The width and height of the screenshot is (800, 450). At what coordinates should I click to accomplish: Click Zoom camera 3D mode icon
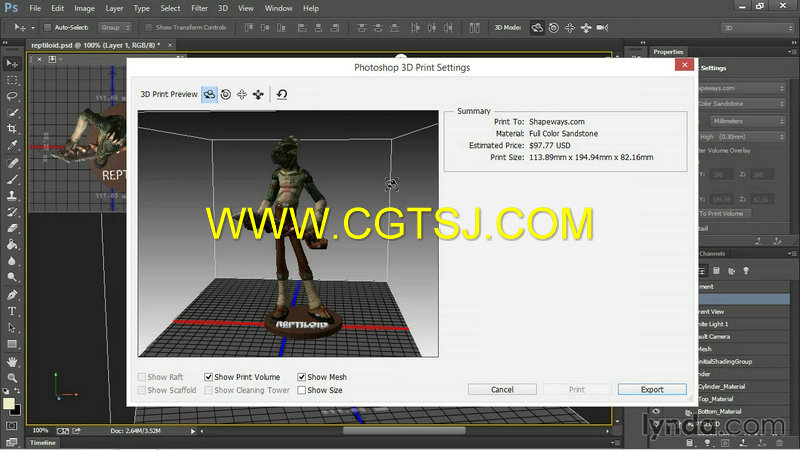click(x=603, y=28)
